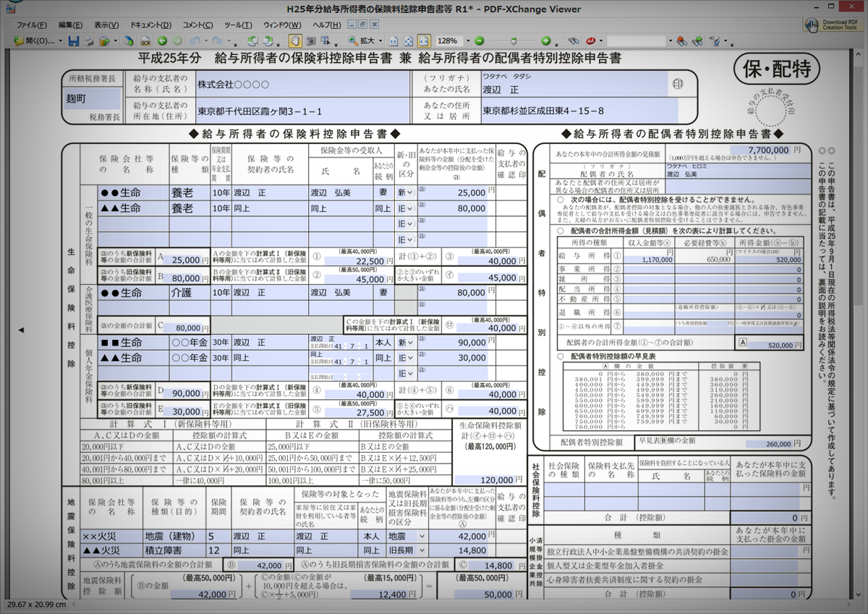
Task: Click the address field 東京都杉並区成田東4-15-8
Action: [580, 111]
